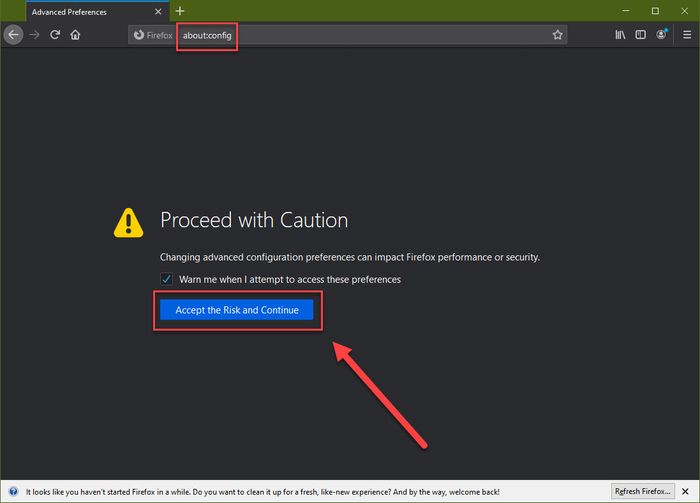
Task: Click the 'Warn me when I attempt' label
Action: (290, 279)
